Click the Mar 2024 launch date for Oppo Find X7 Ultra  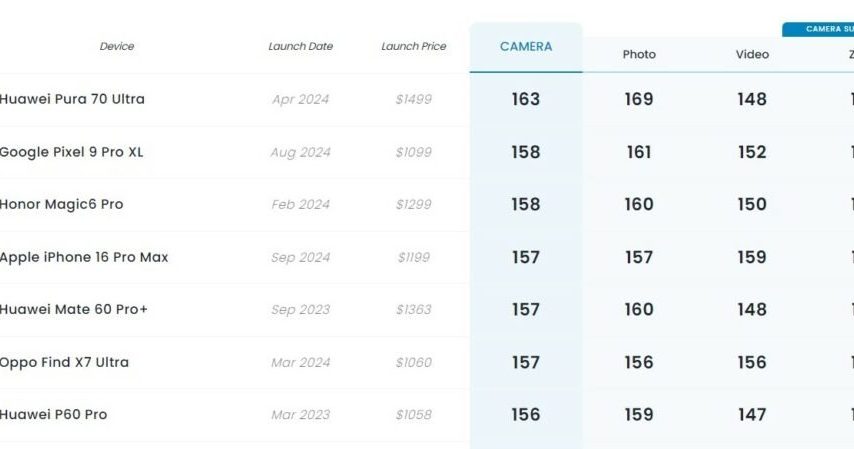pos(300,362)
